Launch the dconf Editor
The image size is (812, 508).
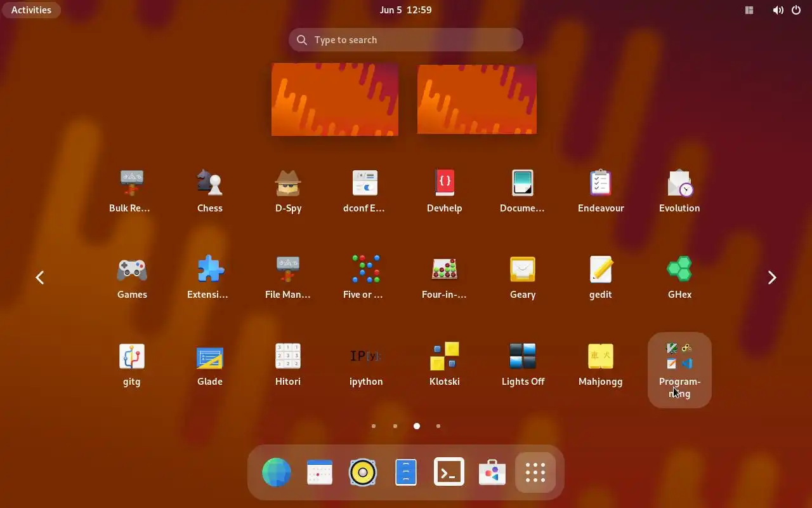click(x=365, y=191)
